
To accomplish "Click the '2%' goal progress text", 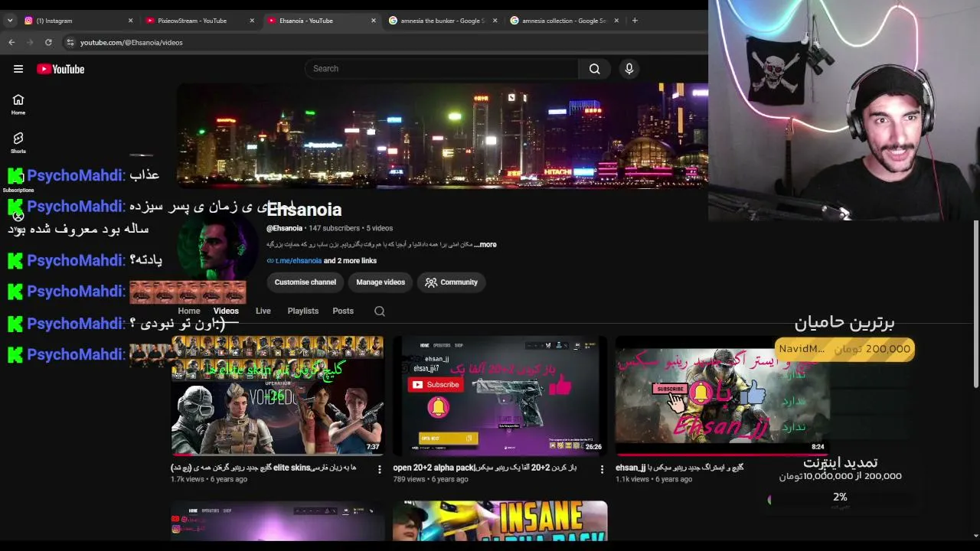I will (x=840, y=497).
